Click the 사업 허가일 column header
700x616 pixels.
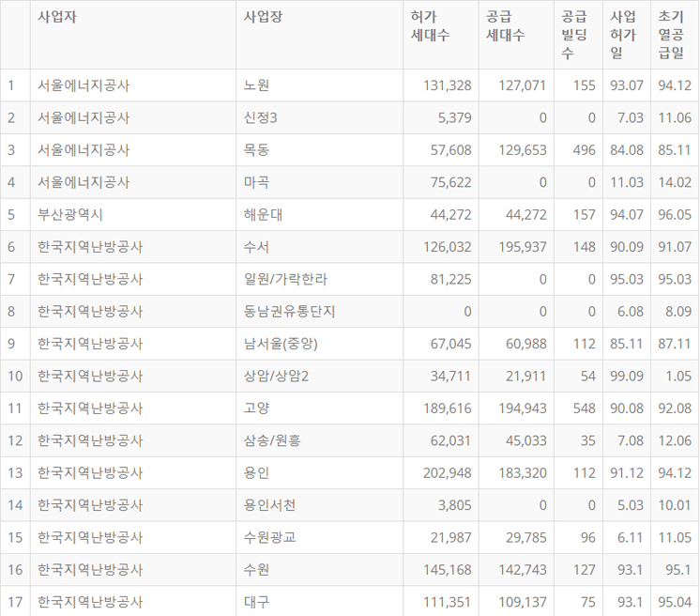coord(623,35)
